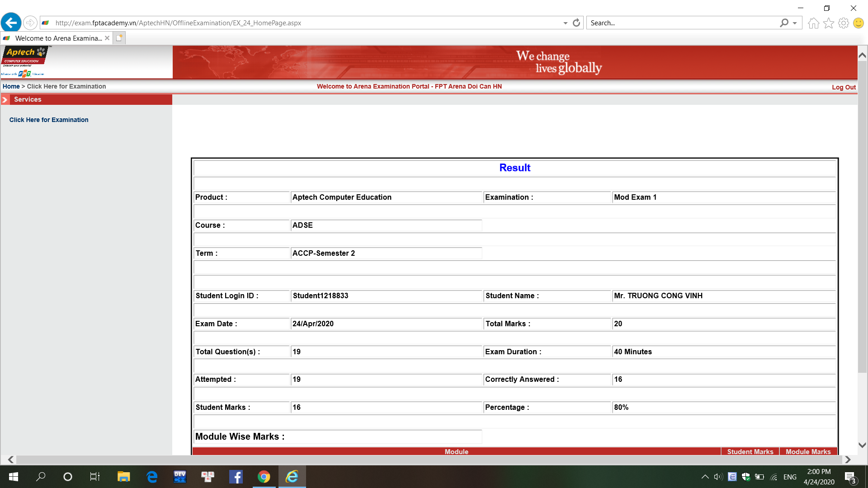Close the Welcome to Arena Examination tab
The image size is (868, 488).
point(107,38)
